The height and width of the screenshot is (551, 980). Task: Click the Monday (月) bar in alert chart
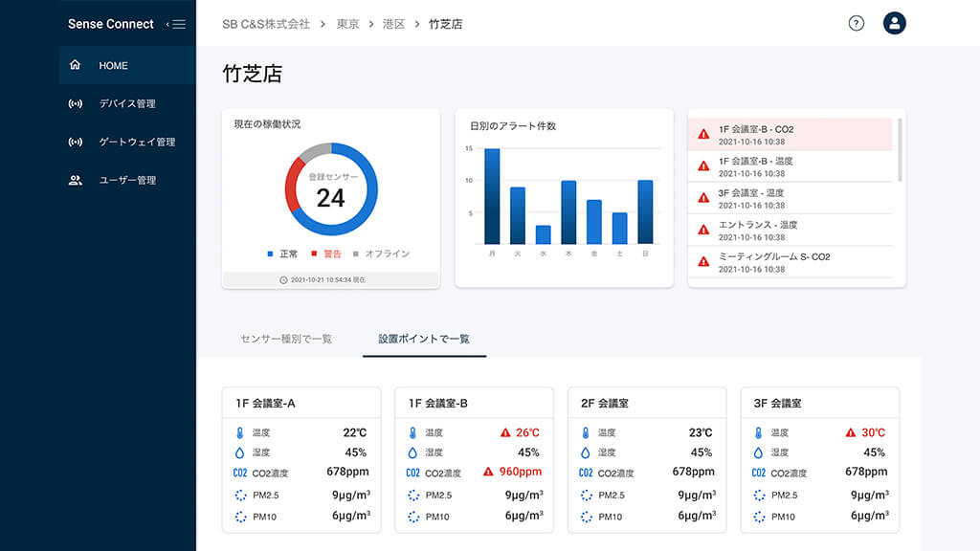[492, 196]
